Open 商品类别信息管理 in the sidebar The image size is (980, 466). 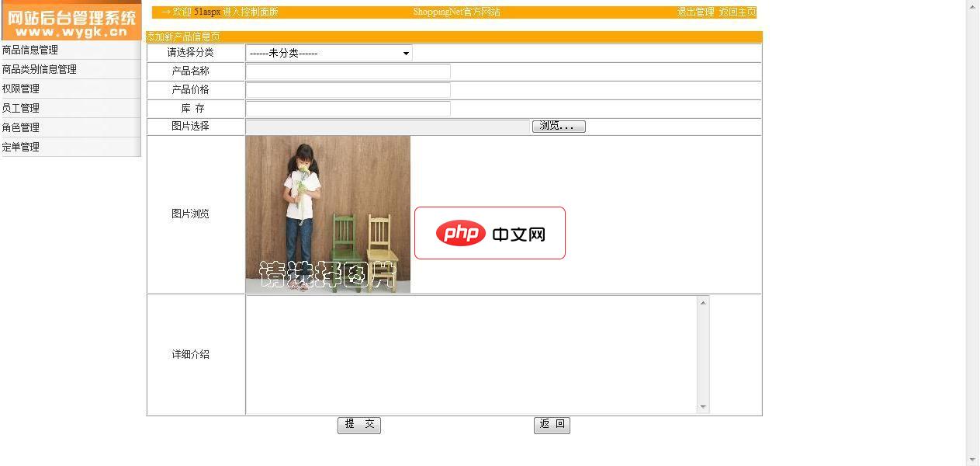coord(40,69)
